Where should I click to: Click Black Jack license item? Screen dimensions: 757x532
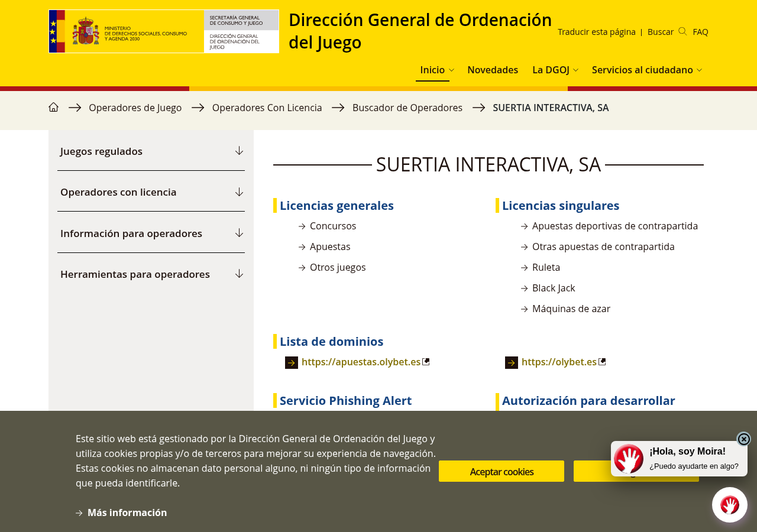point(554,288)
